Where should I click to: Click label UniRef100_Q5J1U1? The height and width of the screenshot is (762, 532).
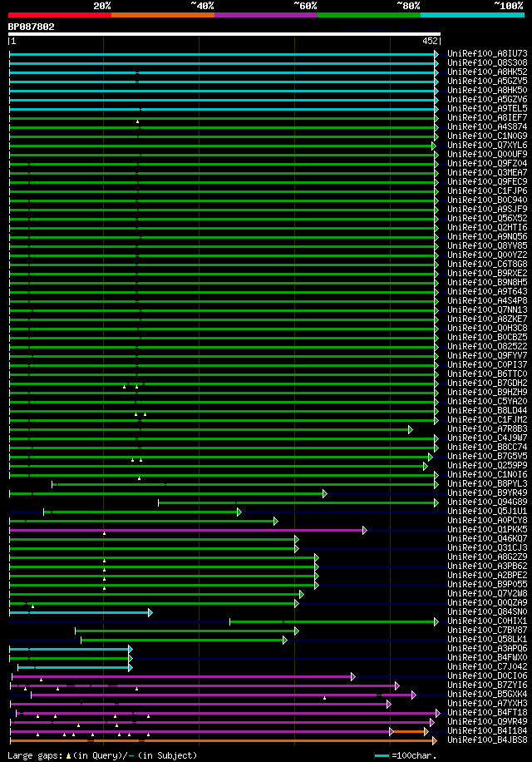(x=487, y=512)
